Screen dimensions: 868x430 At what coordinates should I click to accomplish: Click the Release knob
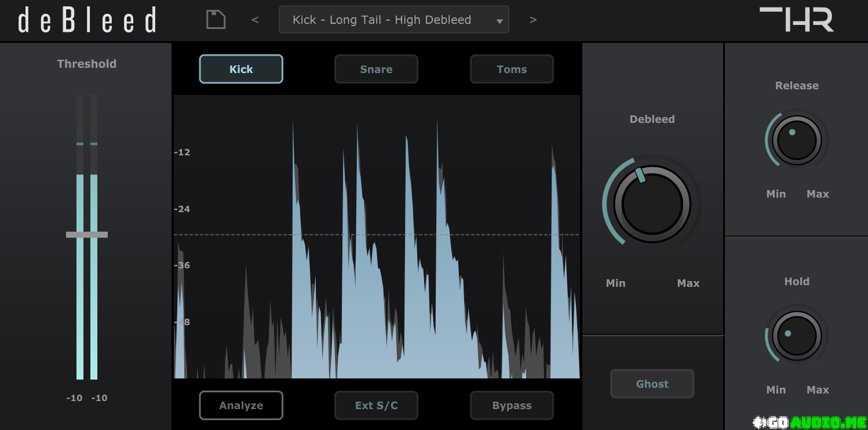(797, 140)
